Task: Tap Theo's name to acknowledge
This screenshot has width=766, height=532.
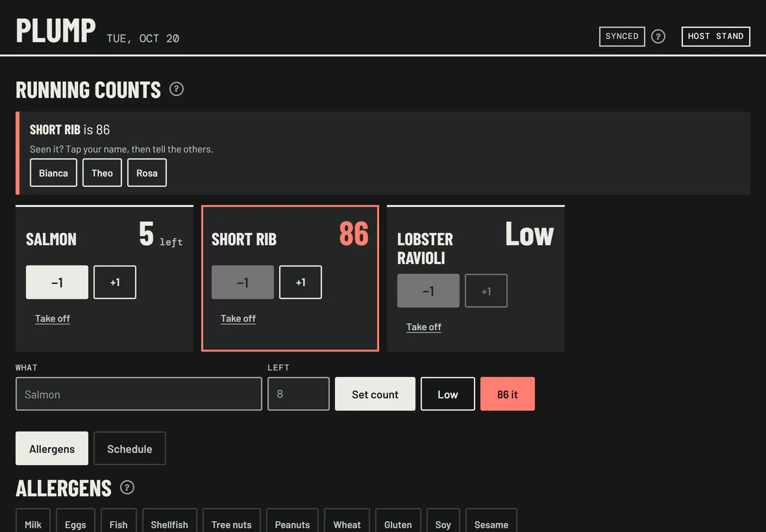Action: tap(102, 173)
